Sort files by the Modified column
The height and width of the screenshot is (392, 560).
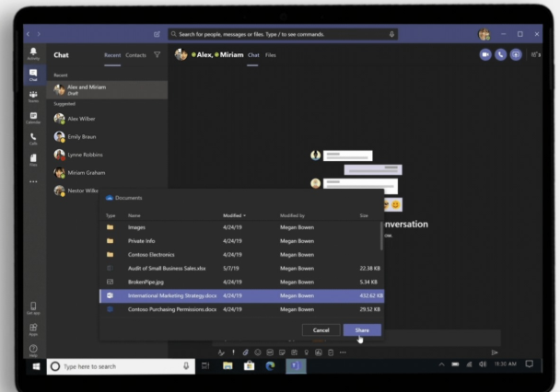click(233, 215)
